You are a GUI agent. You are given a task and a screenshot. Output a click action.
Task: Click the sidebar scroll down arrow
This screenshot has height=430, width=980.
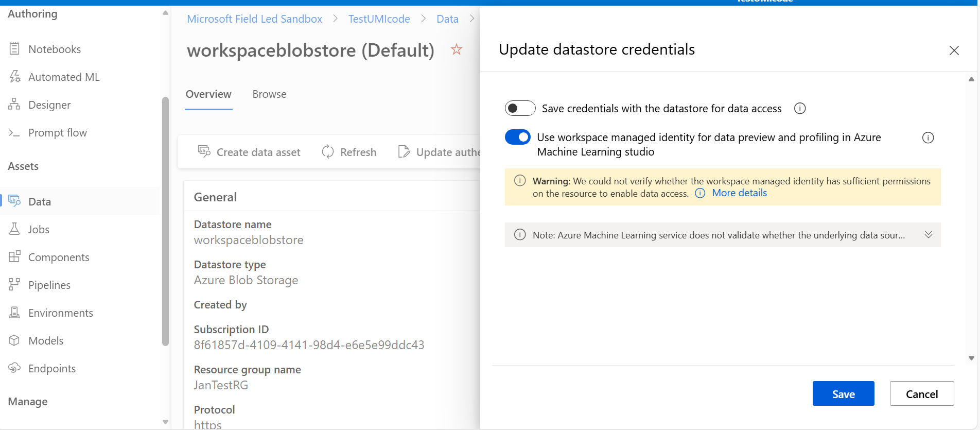[165, 422]
